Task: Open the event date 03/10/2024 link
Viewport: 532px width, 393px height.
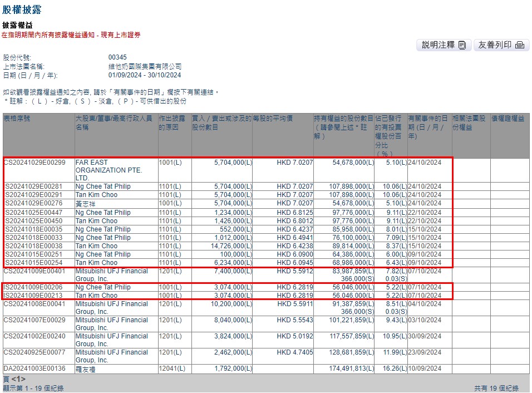Action: point(424,320)
